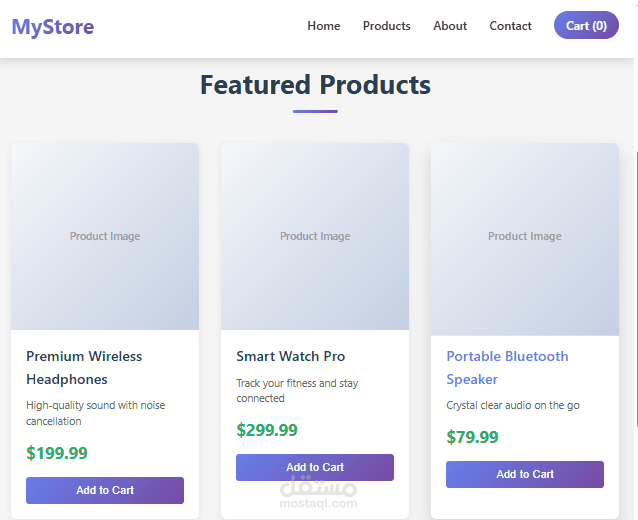The width and height of the screenshot is (638, 520).
Task: Add Premium Wireless Headphones to cart
Action: [x=105, y=490]
